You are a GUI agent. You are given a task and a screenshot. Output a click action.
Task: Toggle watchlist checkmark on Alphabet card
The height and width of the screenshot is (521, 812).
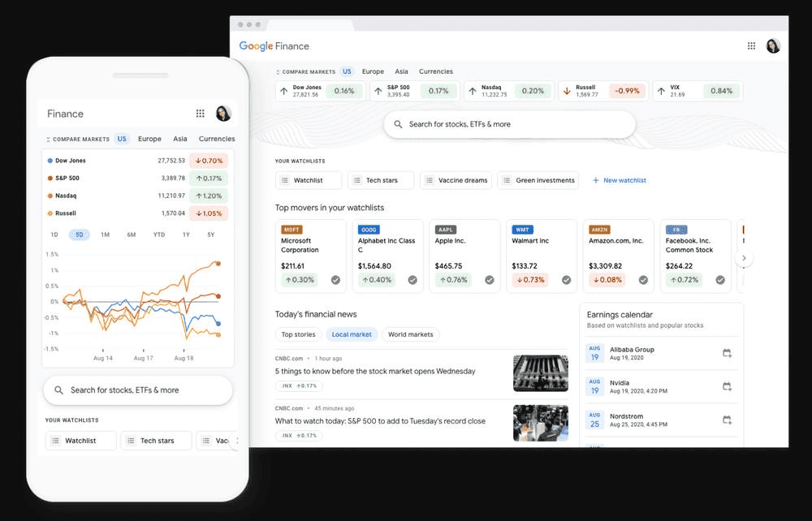coord(412,280)
